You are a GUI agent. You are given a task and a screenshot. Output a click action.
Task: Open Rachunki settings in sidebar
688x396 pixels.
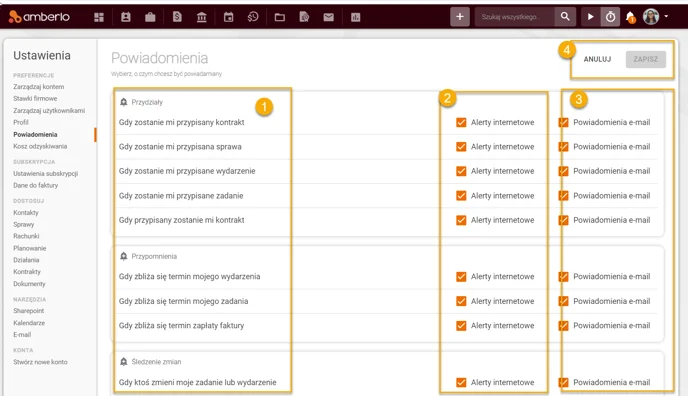tap(26, 236)
